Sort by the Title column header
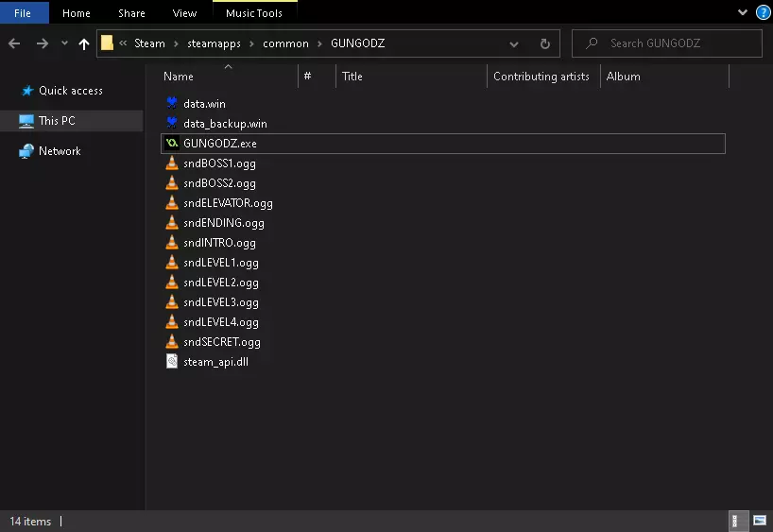This screenshot has width=773, height=532. coord(352,77)
